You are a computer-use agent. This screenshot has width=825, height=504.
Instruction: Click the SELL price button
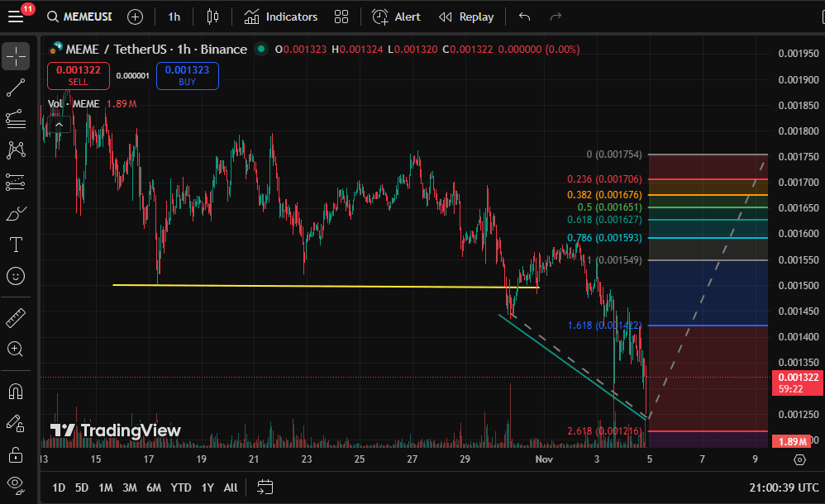tap(79, 76)
